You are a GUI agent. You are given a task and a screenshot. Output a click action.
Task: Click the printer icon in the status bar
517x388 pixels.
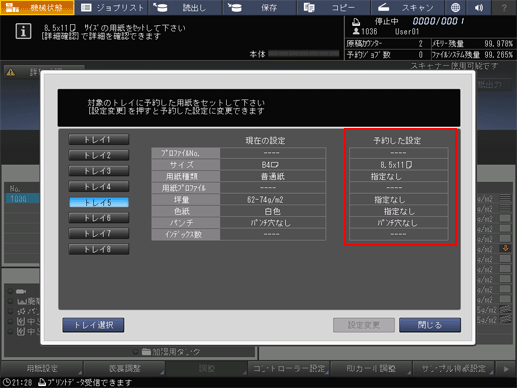pyautogui.click(x=42, y=382)
